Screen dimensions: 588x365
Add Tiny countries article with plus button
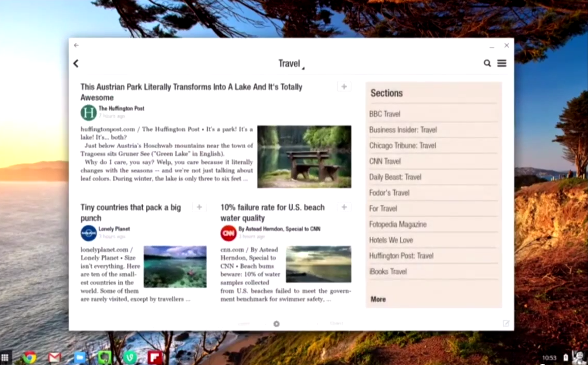199,207
